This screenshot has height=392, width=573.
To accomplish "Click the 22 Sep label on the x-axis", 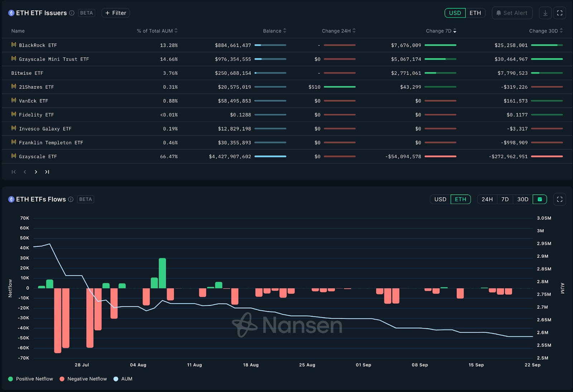I will tap(533, 365).
